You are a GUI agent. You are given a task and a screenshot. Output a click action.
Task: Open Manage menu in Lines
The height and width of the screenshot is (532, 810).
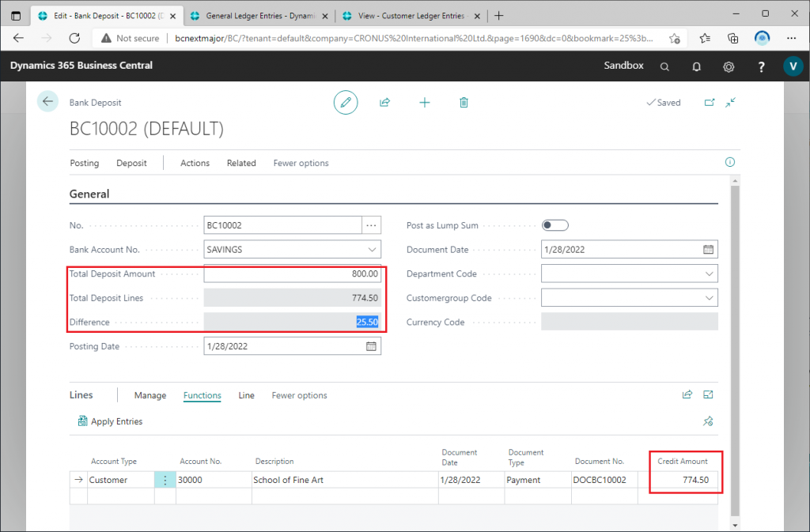150,395
